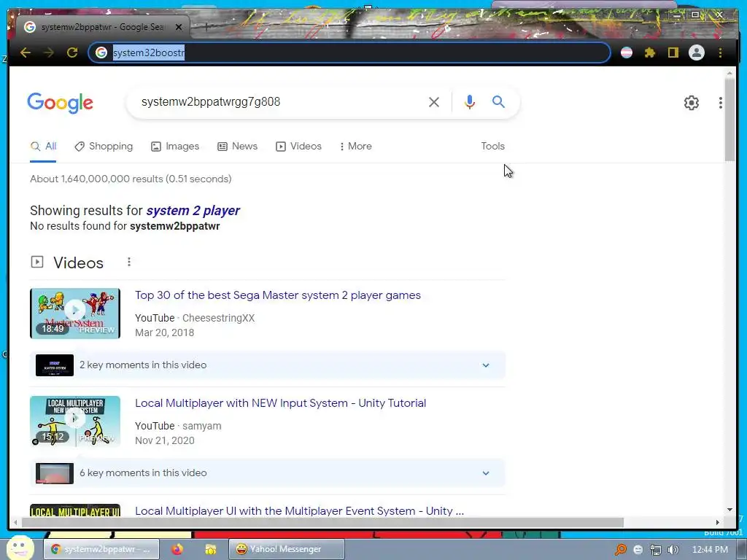Click the 12:44 PM taskbar clock
Image resolution: width=747 pixels, height=560 pixels.
pos(710,550)
